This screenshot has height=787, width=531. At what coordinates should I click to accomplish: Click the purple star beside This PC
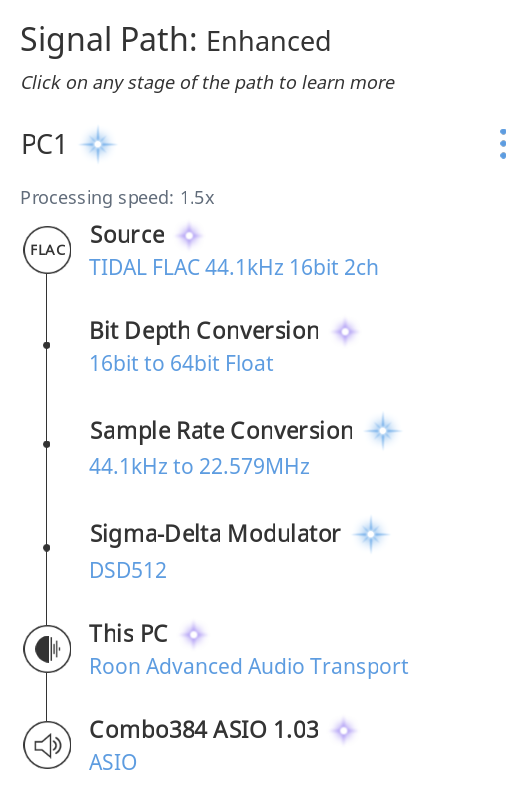pyautogui.click(x=193, y=634)
